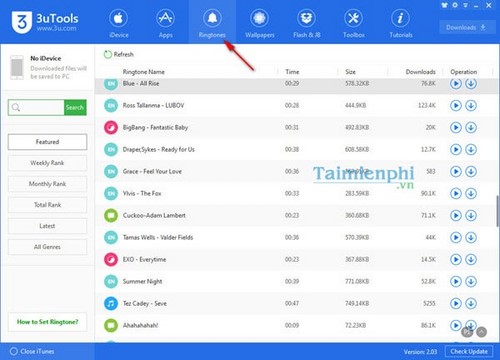Download Summer Night ringtone

471,282
